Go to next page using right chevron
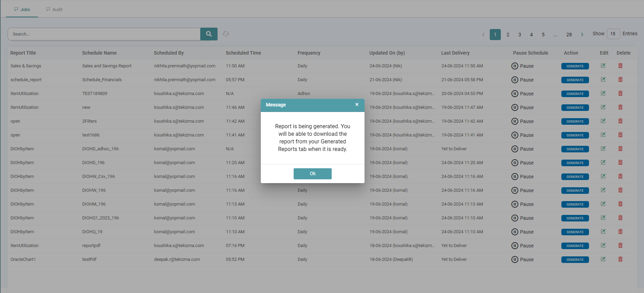The image size is (644, 293). (582, 35)
